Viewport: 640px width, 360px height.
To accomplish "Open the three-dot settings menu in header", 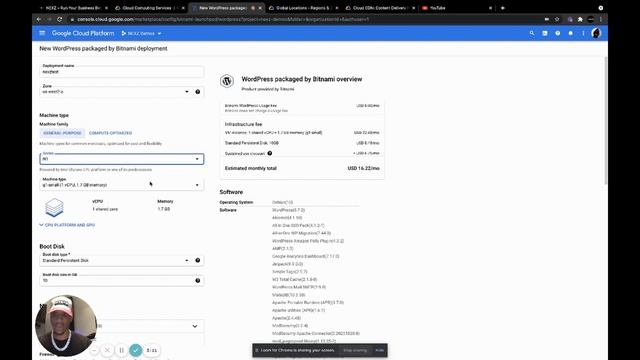I will pos(583,33).
